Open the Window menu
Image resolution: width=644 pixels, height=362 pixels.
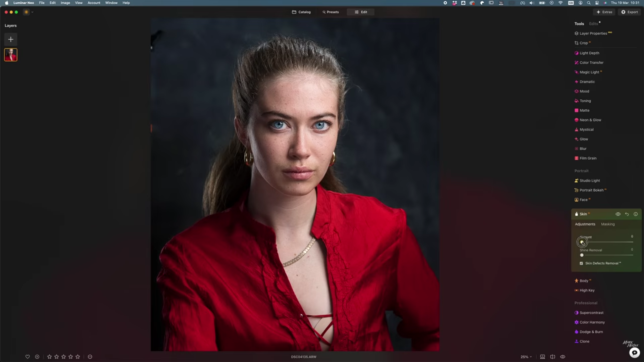tap(111, 3)
